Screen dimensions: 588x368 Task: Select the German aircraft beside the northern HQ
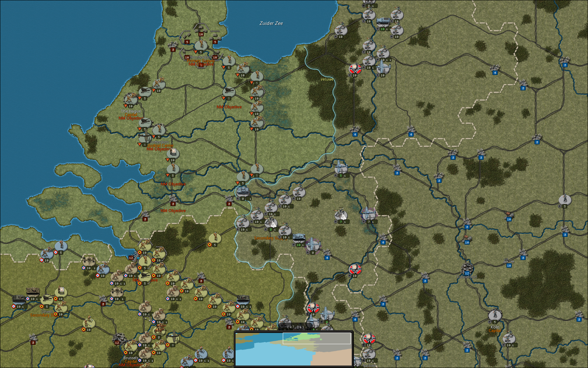pos(383,68)
